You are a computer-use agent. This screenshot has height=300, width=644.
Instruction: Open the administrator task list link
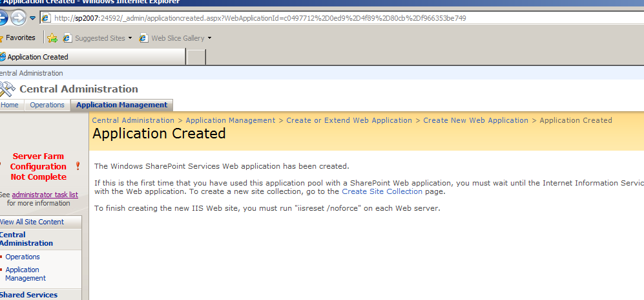pyautogui.click(x=45, y=195)
